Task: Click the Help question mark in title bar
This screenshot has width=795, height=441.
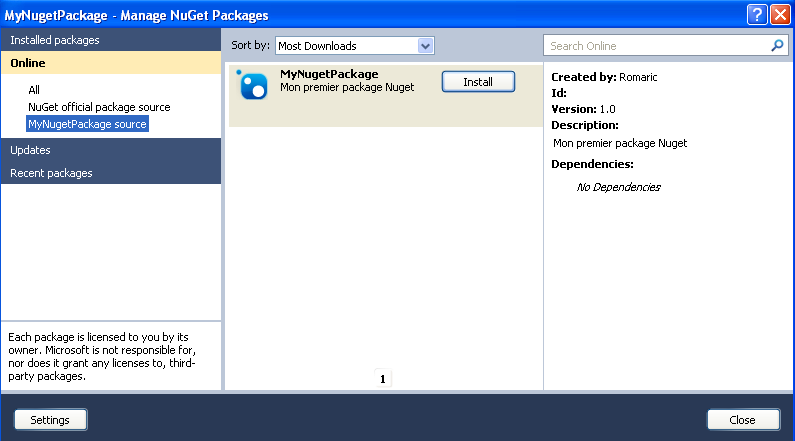Action: [x=757, y=14]
